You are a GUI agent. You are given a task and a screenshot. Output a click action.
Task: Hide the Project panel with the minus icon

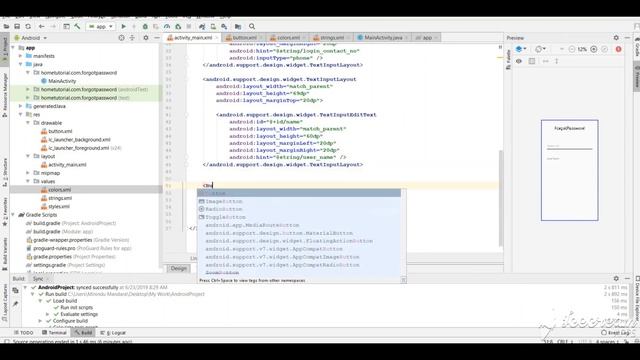[x=157, y=38]
